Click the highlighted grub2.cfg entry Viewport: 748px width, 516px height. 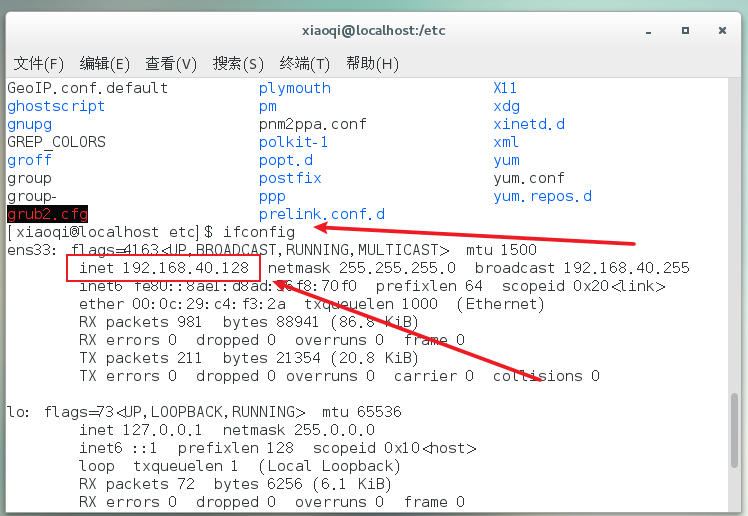pyautogui.click(x=47, y=214)
